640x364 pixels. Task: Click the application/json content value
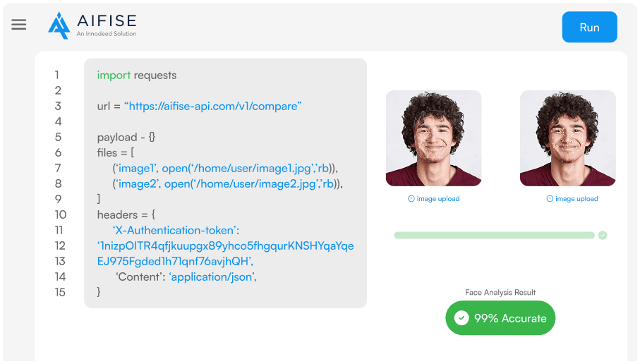pyautogui.click(x=212, y=277)
